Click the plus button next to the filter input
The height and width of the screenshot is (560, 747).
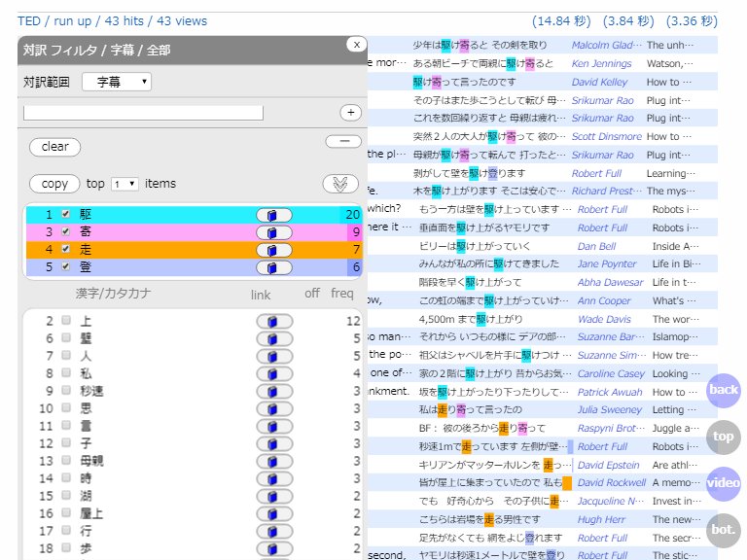tap(350, 113)
